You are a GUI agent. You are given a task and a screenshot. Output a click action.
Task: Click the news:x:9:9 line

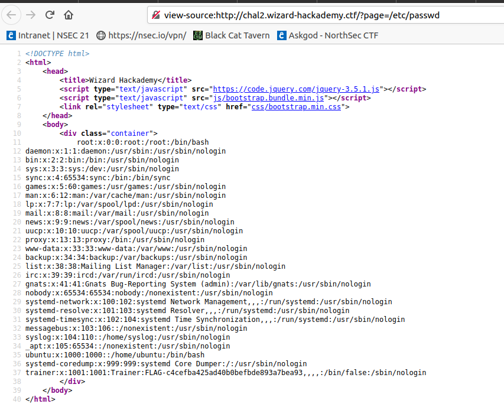click(130, 222)
